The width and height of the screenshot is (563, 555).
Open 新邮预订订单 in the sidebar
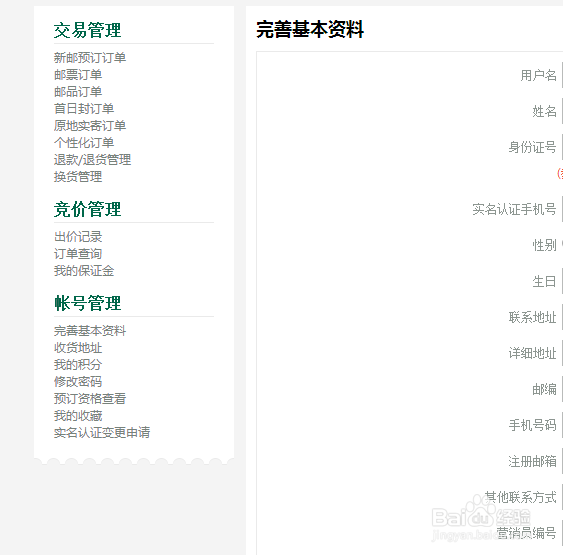tap(90, 58)
